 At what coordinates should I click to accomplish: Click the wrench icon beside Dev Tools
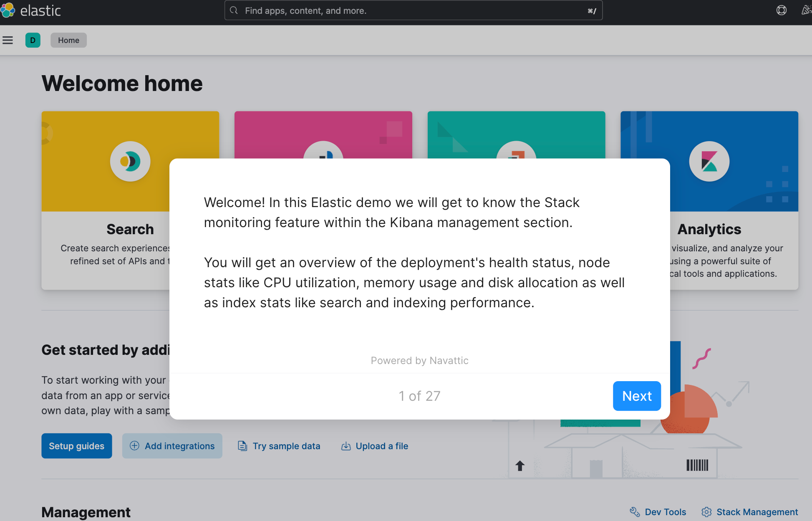[635, 512]
